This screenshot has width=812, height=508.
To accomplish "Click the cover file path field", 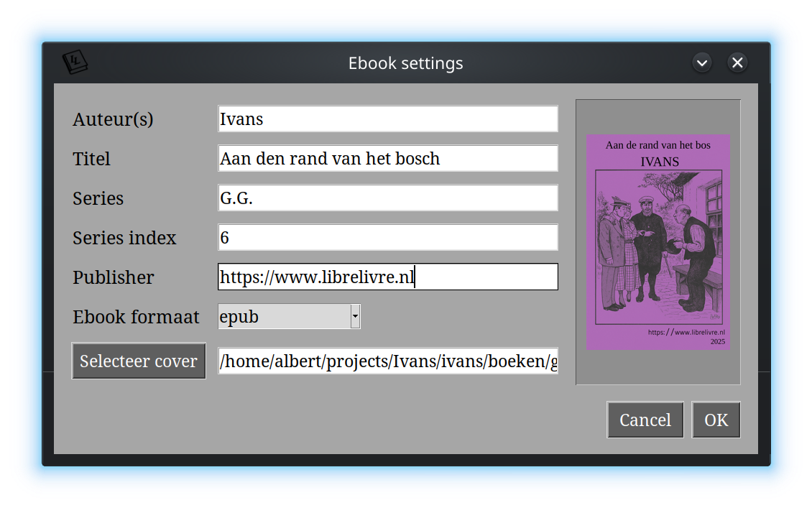I will [x=388, y=361].
